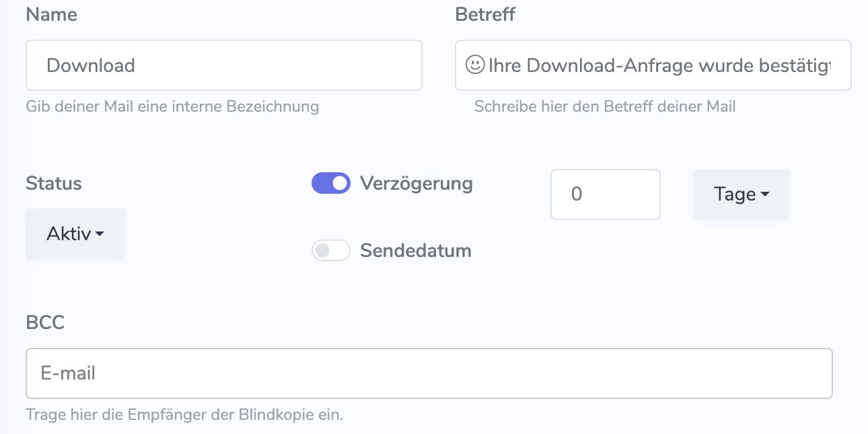The height and width of the screenshot is (434, 868).
Task: Open the emoji picker in the Betreff field
Action: pos(475,65)
